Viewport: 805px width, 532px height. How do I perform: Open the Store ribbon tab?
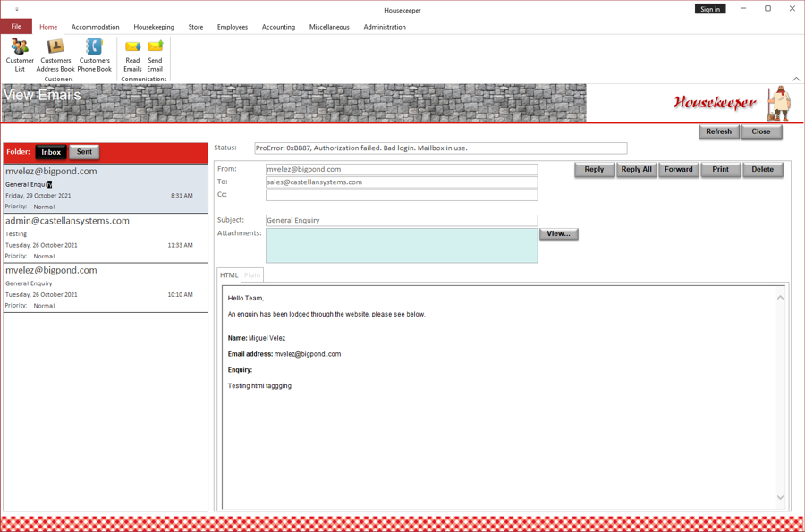tap(196, 27)
